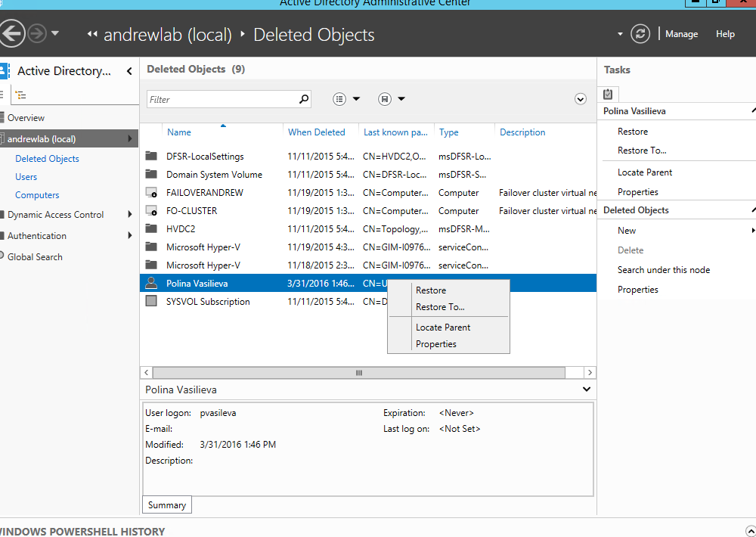This screenshot has height=537, width=756.
Task: Open the Tasks clipboard icon in Tasks pane
Action: pos(609,92)
